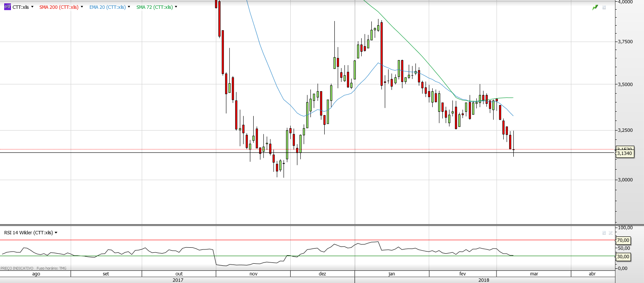This screenshot has width=644, height=283.
Task: Click the 2018 year label
Action: click(x=483, y=280)
